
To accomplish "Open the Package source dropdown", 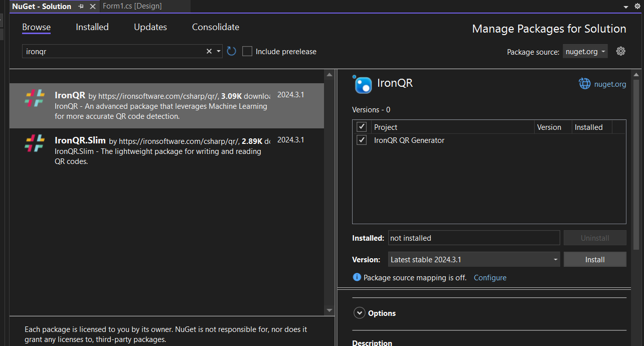I will [x=585, y=51].
